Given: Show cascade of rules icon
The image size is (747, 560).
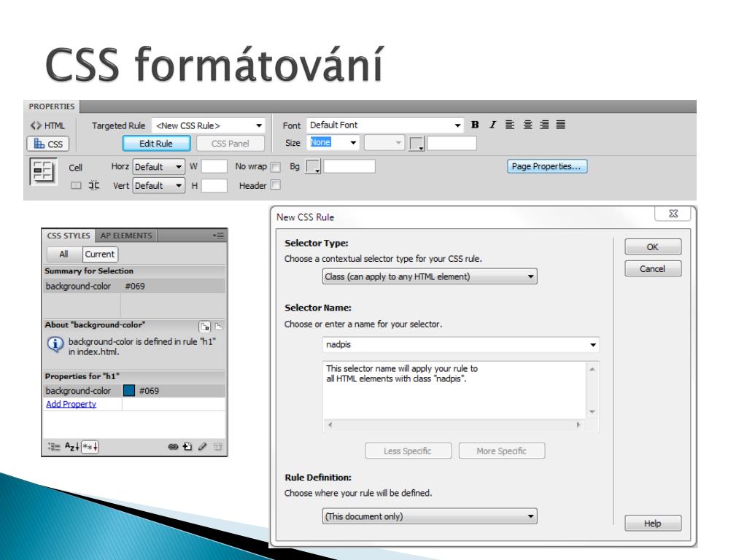Looking at the screenshot, I should [219, 326].
